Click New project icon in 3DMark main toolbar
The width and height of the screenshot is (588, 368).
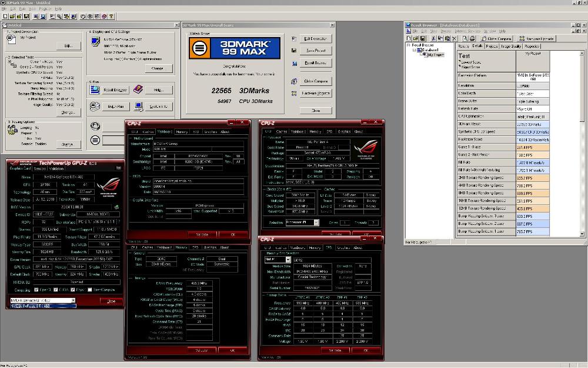pyautogui.click(x=5, y=16)
